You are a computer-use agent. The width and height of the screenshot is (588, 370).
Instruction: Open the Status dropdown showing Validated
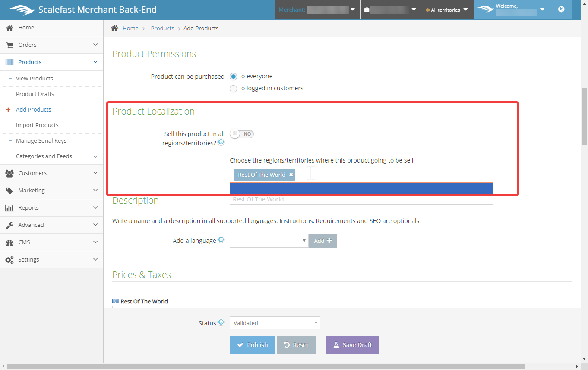(x=275, y=323)
